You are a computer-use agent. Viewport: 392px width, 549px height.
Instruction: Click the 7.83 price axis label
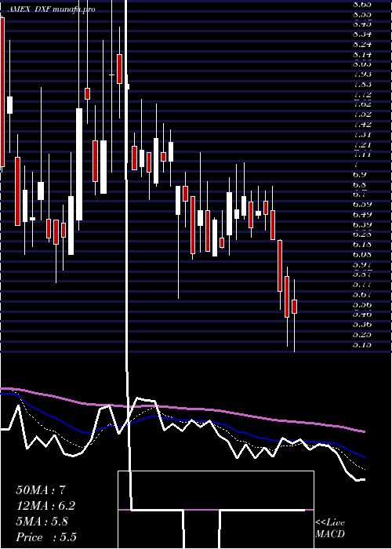362,85
